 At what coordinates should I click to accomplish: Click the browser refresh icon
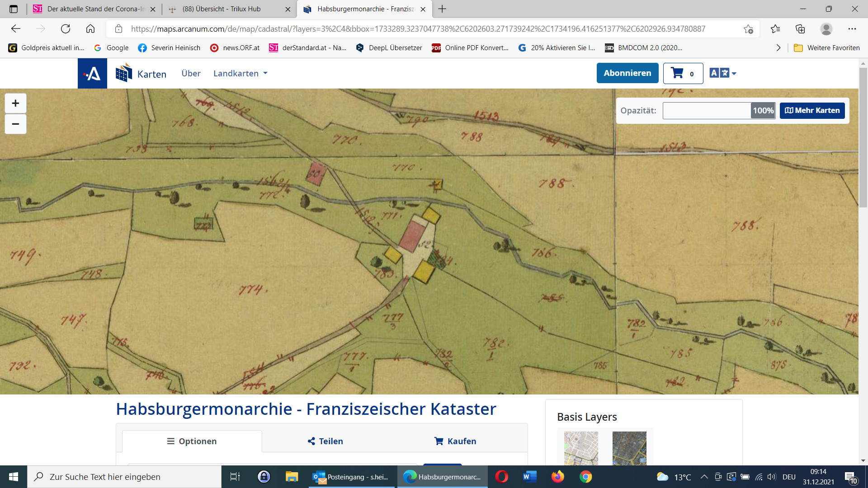click(66, 29)
